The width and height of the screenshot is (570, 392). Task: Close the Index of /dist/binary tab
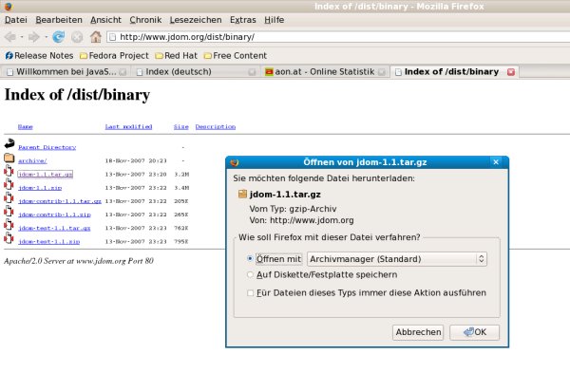pyautogui.click(x=511, y=72)
